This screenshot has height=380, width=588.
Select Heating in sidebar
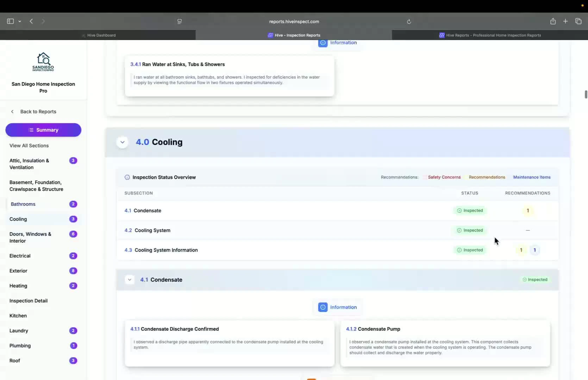(x=43, y=286)
